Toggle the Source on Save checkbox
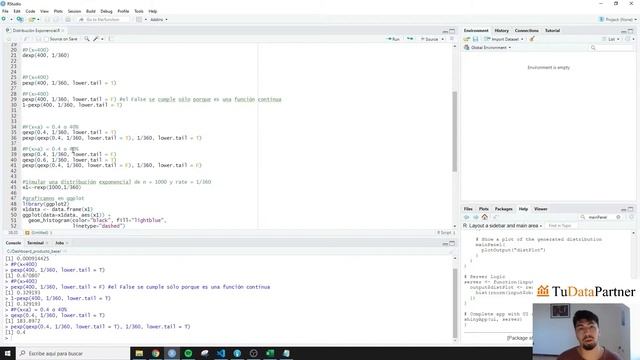This screenshot has height=360, width=640. tap(46, 39)
